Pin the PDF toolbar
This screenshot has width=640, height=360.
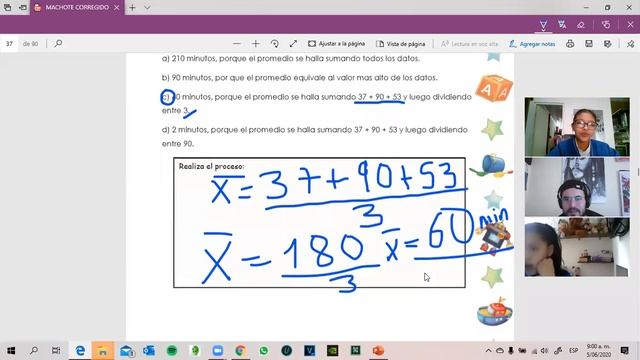tap(631, 44)
